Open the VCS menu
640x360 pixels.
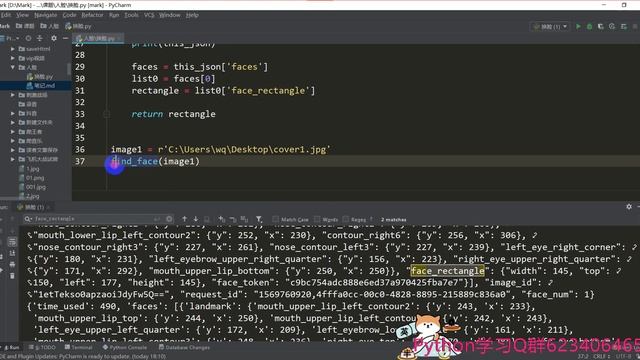coord(149,15)
